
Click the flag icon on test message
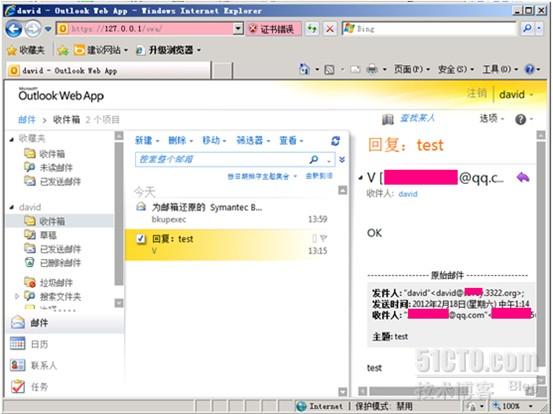tap(323, 239)
